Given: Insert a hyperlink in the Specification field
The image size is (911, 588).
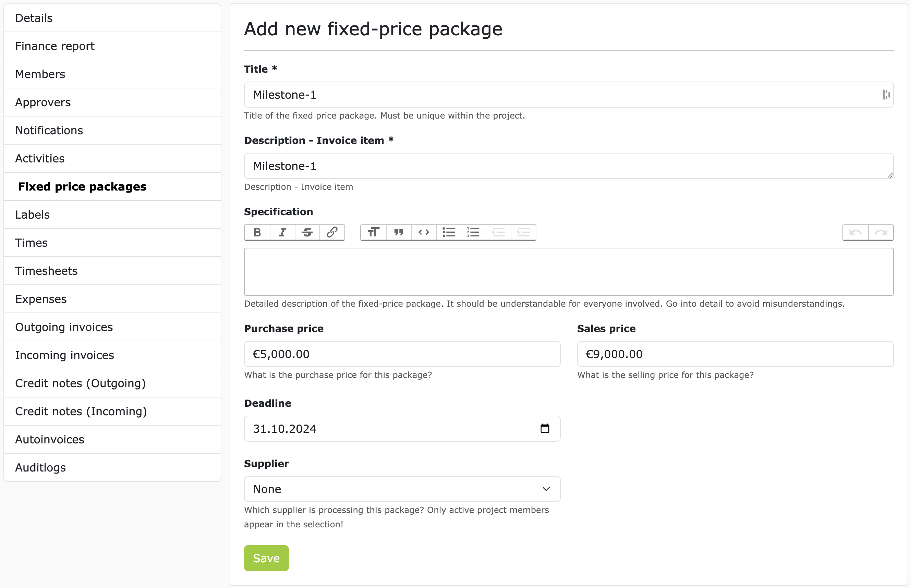Looking at the screenshot, I should click(332, 232).
